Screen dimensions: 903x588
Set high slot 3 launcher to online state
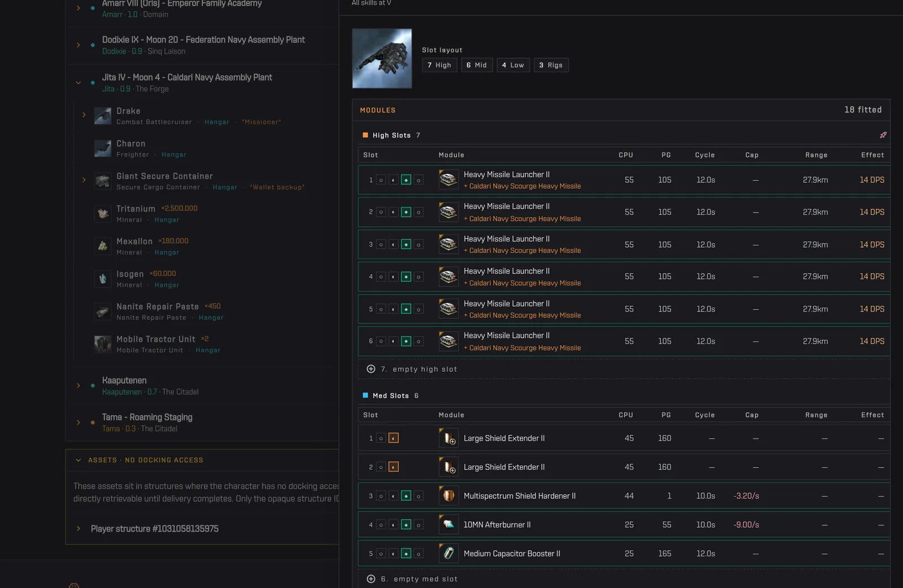tap(393, 244)
